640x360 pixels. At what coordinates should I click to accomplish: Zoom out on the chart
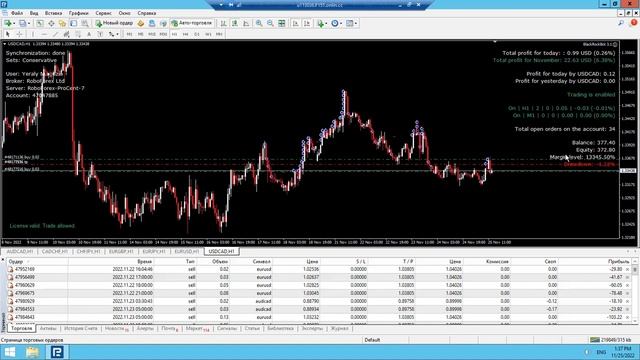270,23
